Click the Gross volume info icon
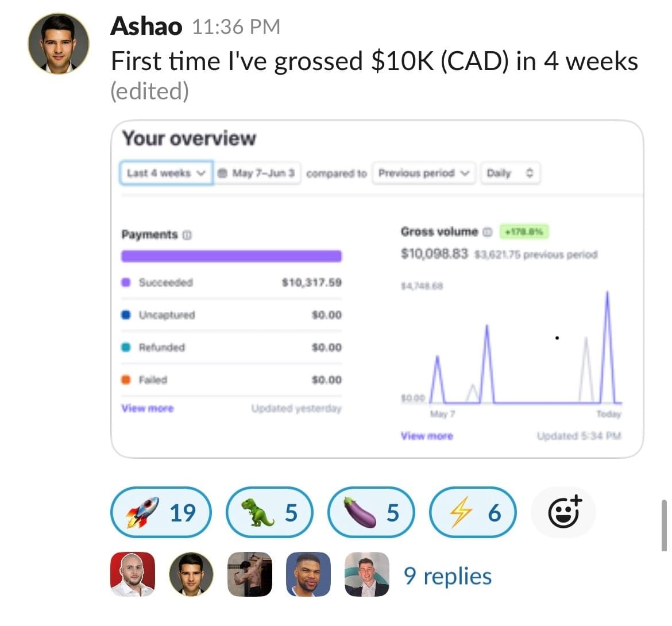 point(487,232)
